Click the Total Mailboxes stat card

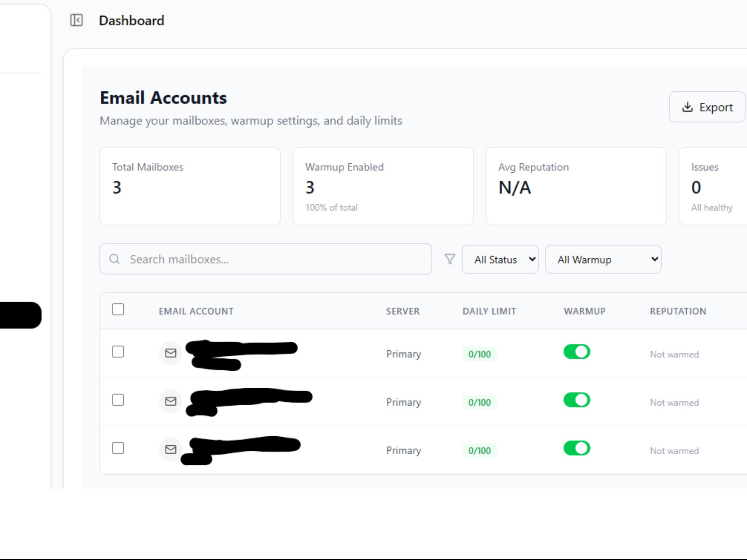pyautogui.click(x=190, y=186)
